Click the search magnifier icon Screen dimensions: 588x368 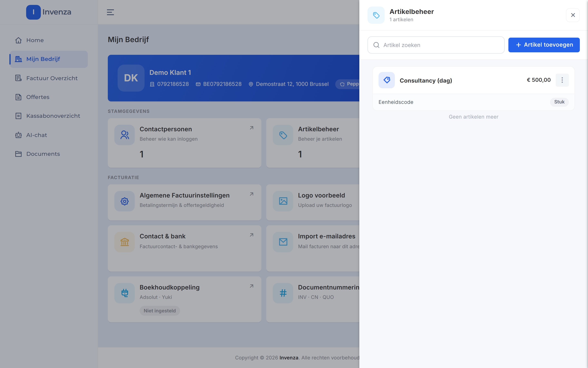click(376, 45)
